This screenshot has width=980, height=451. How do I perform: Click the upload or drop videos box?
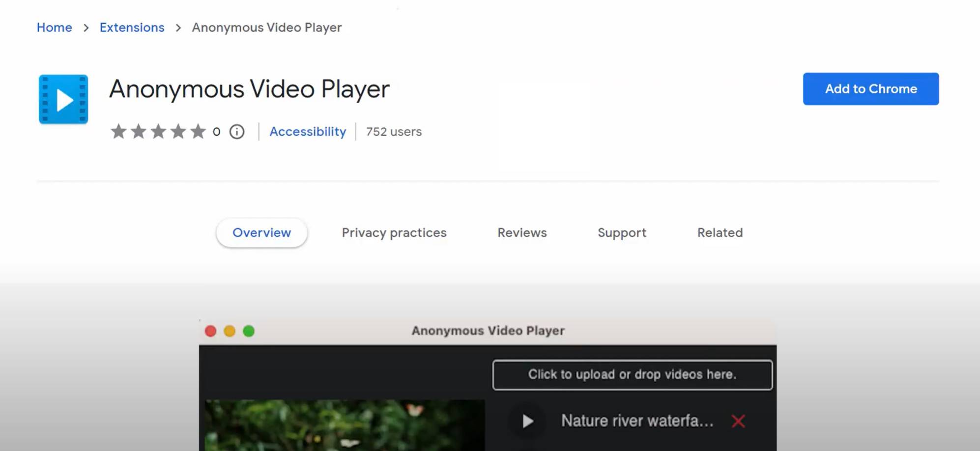pos(633,375)
